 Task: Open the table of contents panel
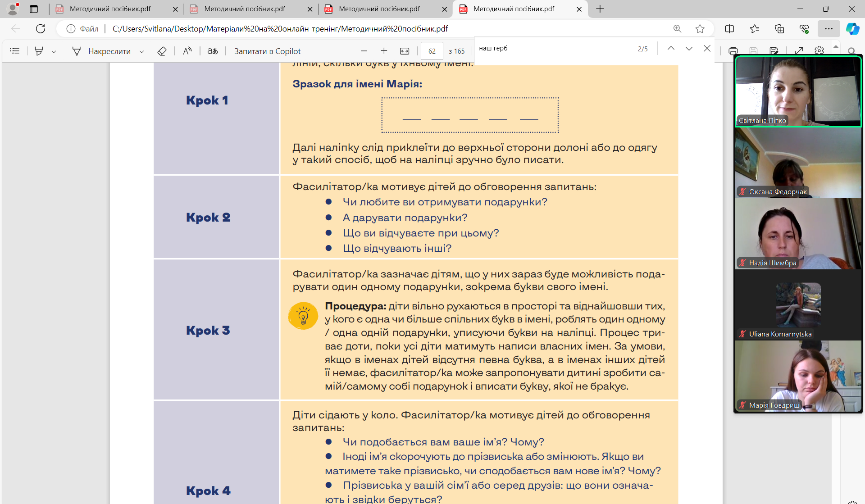[14, 51]
